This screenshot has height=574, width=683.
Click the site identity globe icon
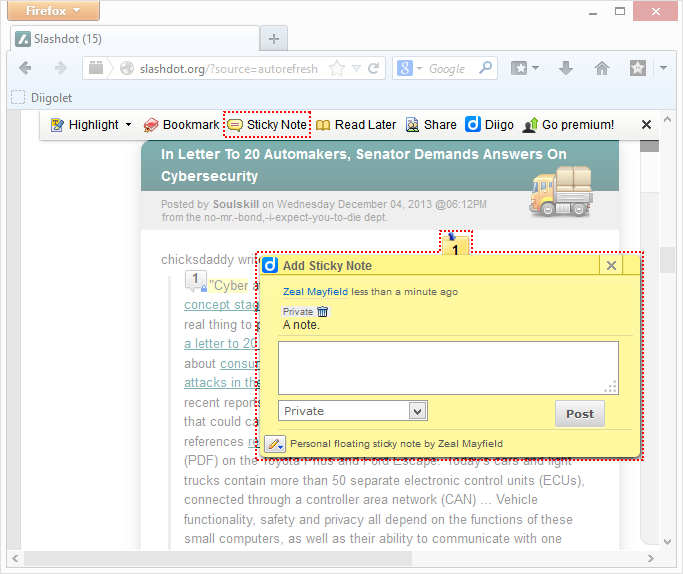click(127, 68)
